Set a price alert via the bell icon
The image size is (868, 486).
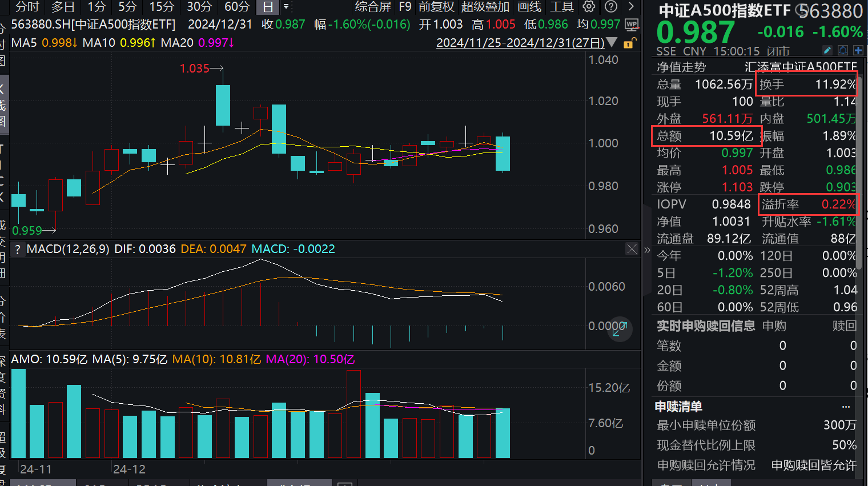[843, 51]
